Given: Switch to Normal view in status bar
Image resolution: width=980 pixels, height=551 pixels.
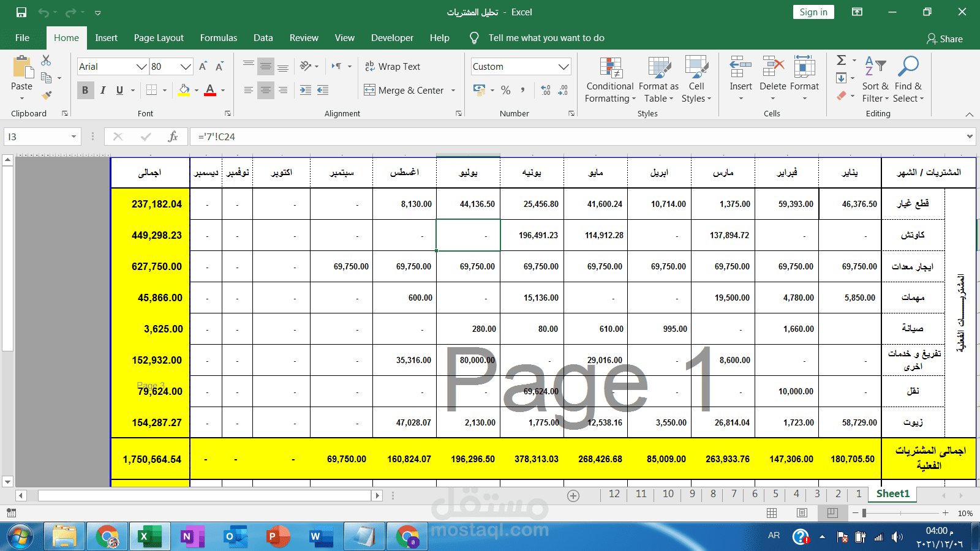Looking at the screenshot, I should tap(772, 513).
